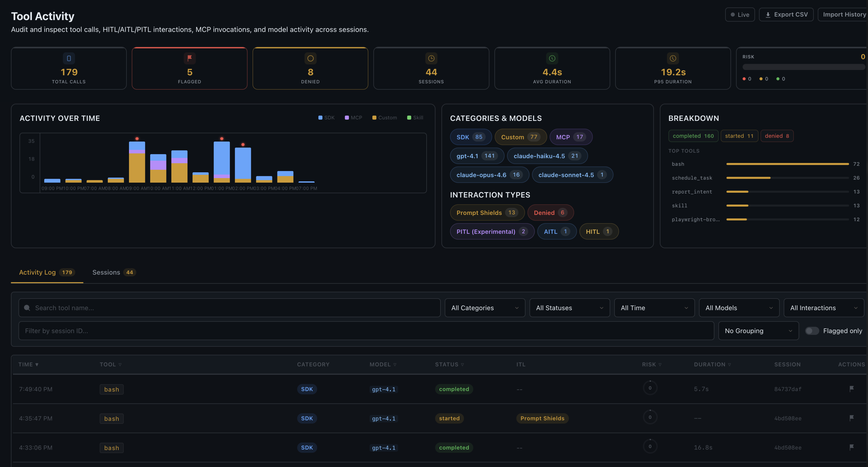868x467 pixels.
Task: Click the red flag icon on Flagged card
Action: pyautogui.click(x=189, y=58)
